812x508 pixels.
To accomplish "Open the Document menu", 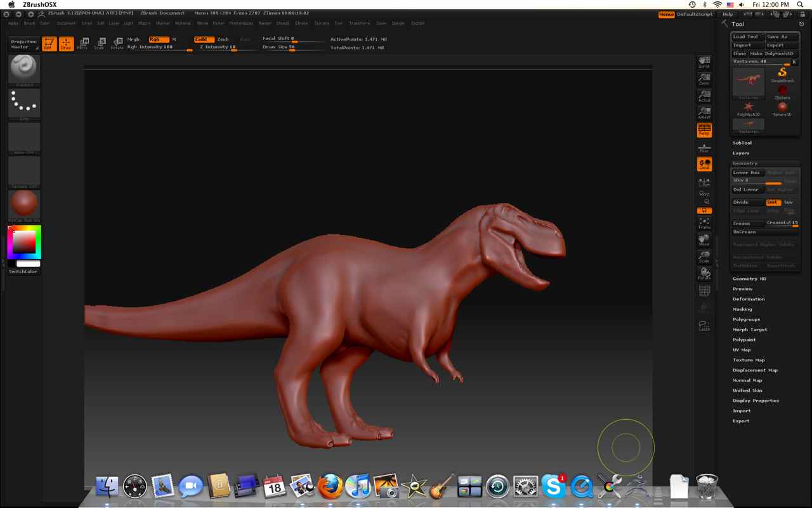I will pos(66,23).
